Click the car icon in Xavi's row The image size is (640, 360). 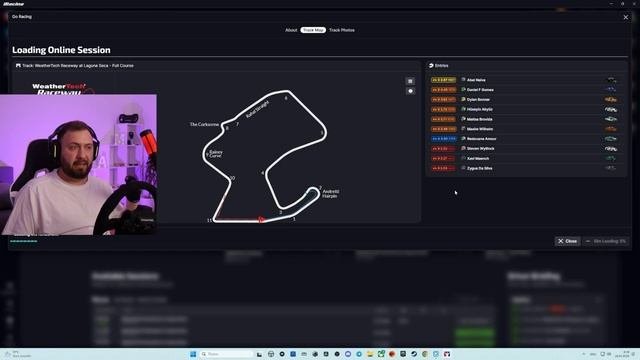[x=611, y=158]
